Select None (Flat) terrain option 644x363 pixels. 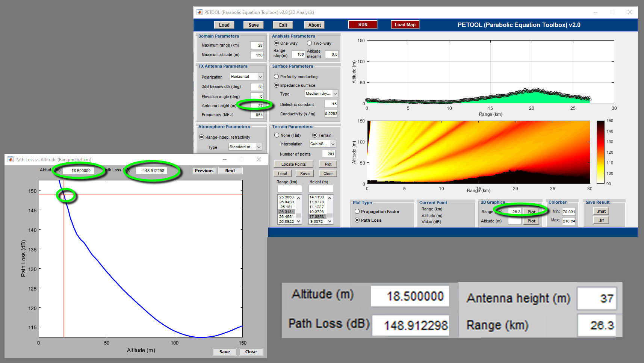(x=277, y=135)
